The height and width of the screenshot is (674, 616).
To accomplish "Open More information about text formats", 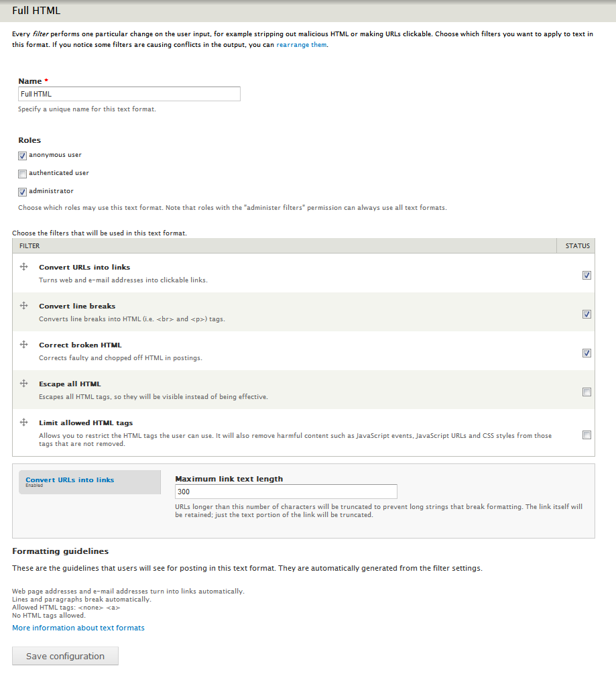I will click(78, 628).
